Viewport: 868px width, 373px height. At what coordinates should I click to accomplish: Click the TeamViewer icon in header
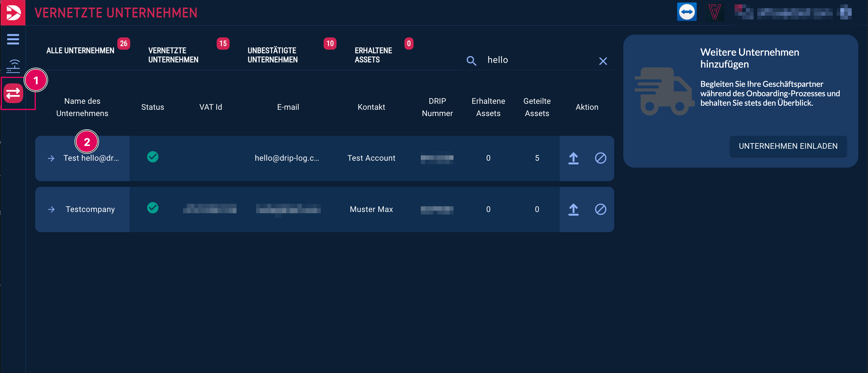pyautogui.click(x=686, y=12)
